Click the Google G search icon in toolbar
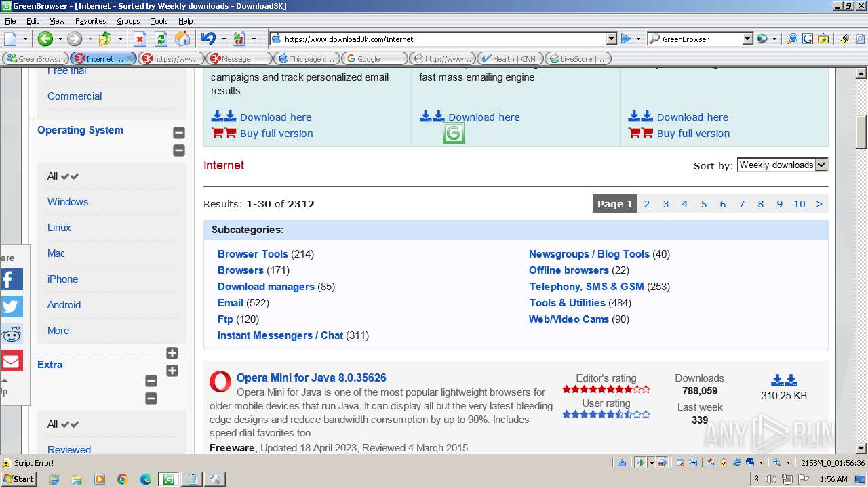 808,39
